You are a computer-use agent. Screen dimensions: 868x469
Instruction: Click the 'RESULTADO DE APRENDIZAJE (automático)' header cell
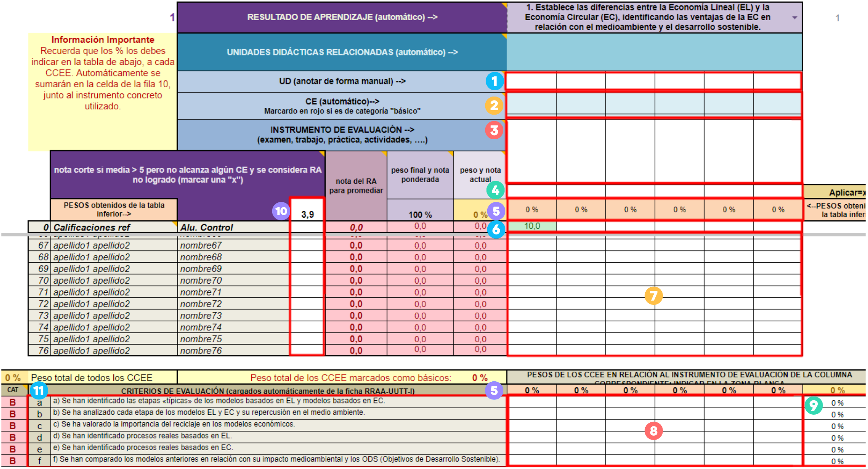[x=342, y=17]
